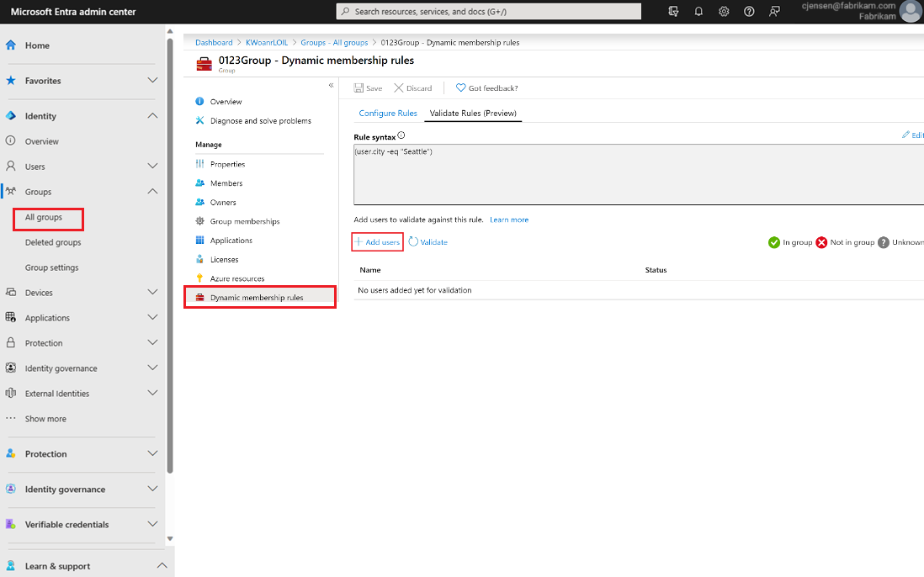Open notifications bell icon
Screen dimensions: 924x577
pyautogui.click(x=698, y=11)
